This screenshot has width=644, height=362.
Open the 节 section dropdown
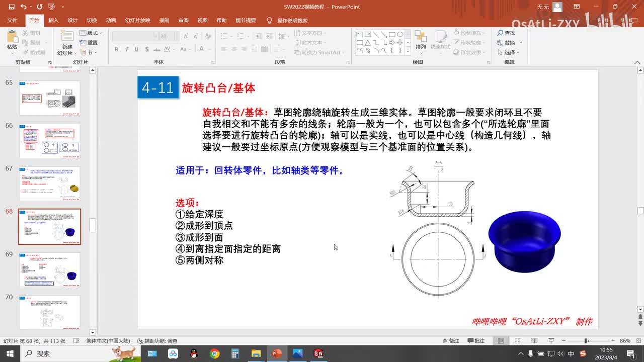click(x=89, y=52)
